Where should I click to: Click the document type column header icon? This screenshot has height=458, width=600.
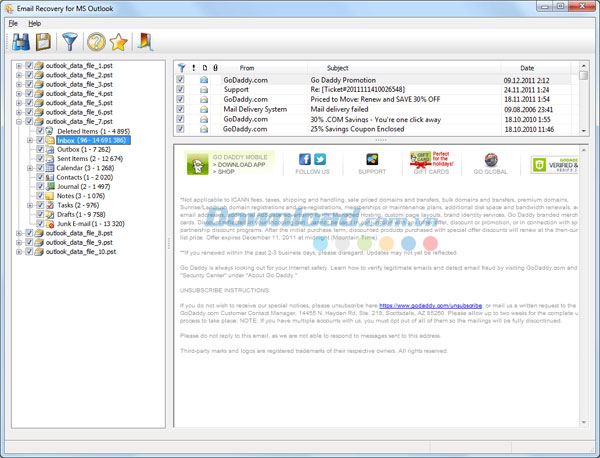(205, 68)
